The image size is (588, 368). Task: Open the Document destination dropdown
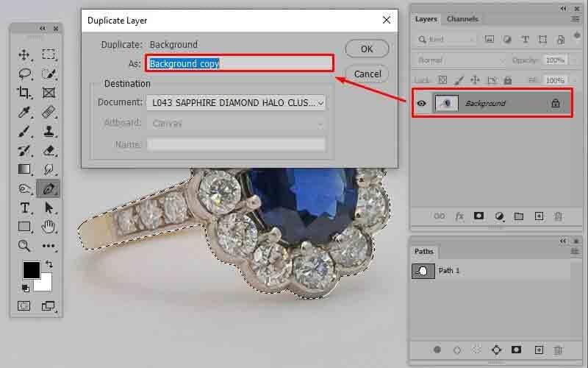236,102
